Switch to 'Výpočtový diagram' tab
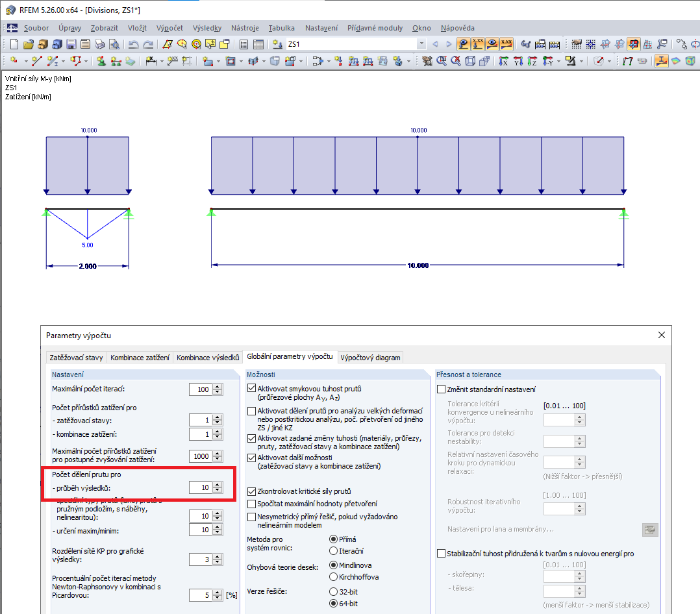 [370, 358]
